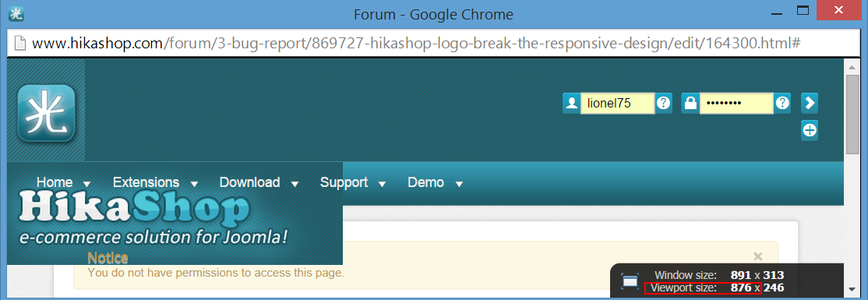This screenshot has width=868, height=300.
Task: Click the permissions notice message text
Action: 216,272
